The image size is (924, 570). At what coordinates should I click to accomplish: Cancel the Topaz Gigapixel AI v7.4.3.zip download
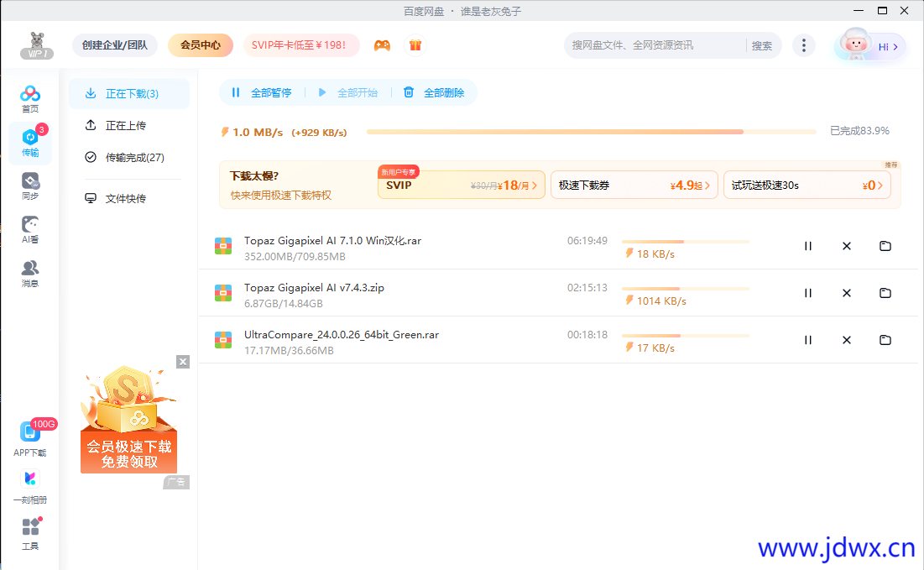point(847,293)
